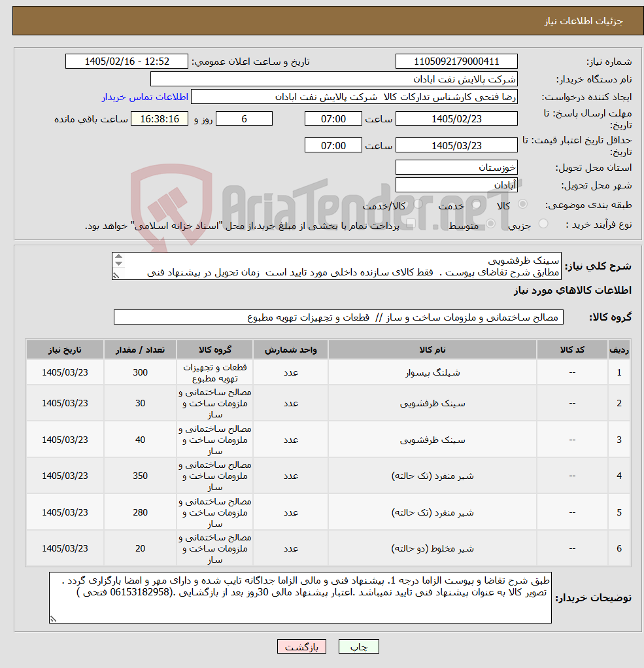Click the date 1405/03/23 in row 1

[65, 373]
